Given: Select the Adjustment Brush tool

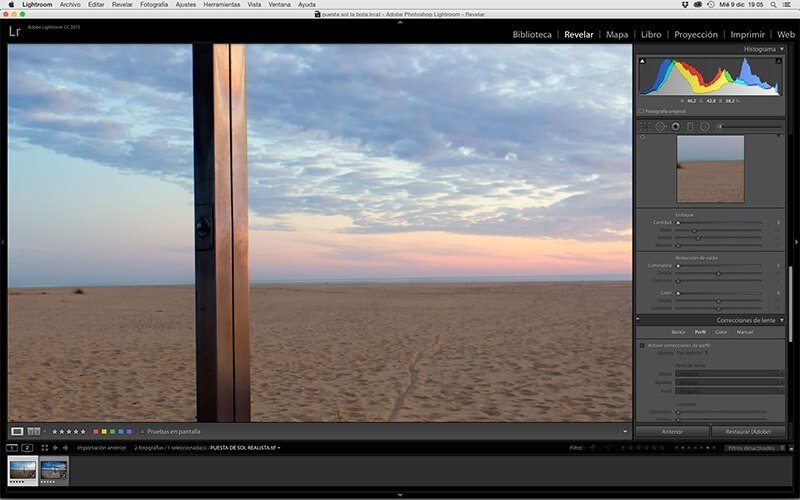Looking at the screenshot, I should [x=750, y=127].
